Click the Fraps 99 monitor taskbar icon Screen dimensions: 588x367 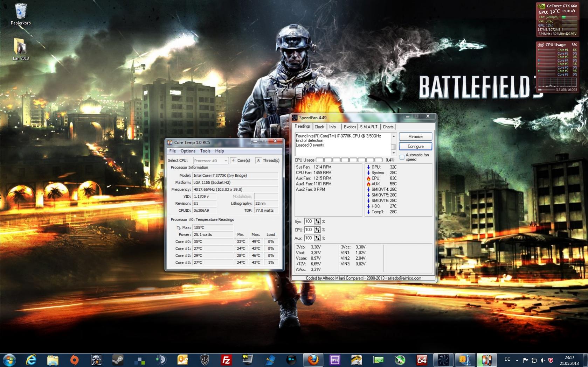click(x=248, y=360)
